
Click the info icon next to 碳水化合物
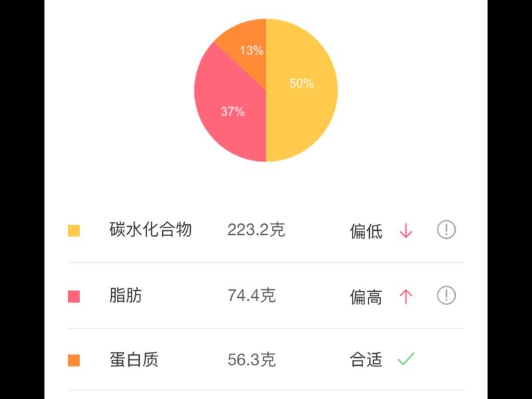447,229
